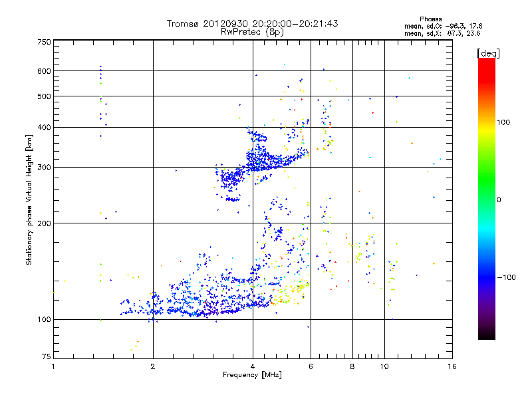Click colorbar tick label '0'
Screen dimensions: 532x399
coord(499,200)
